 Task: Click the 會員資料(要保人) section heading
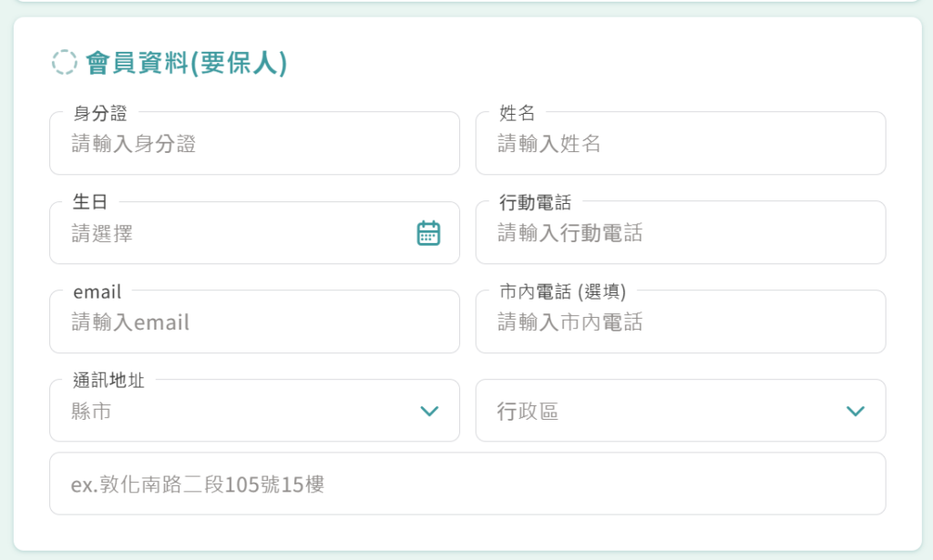click(x=186, y=63)
